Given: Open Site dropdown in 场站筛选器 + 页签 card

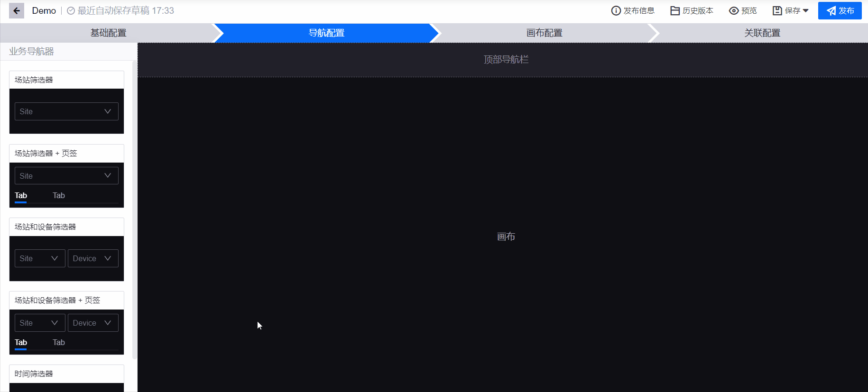Looking at the screenshot, I should (66, 176).
